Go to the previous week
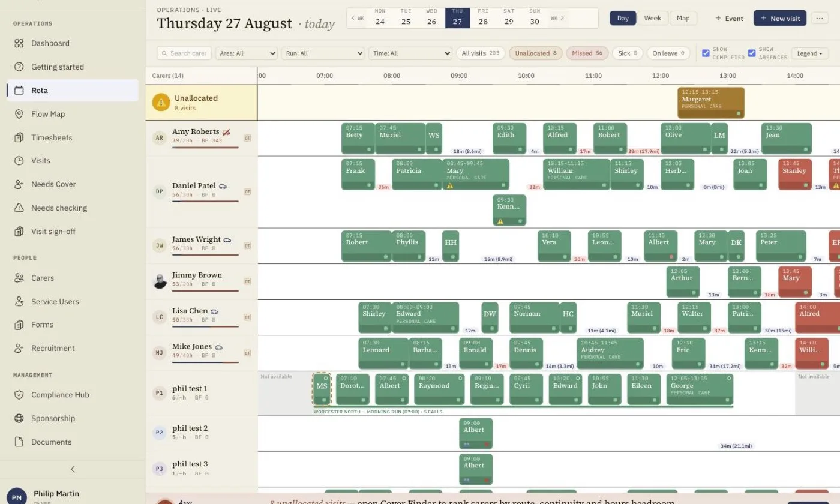This screenshot has width=840, height=504. click(x=358, y=18)
